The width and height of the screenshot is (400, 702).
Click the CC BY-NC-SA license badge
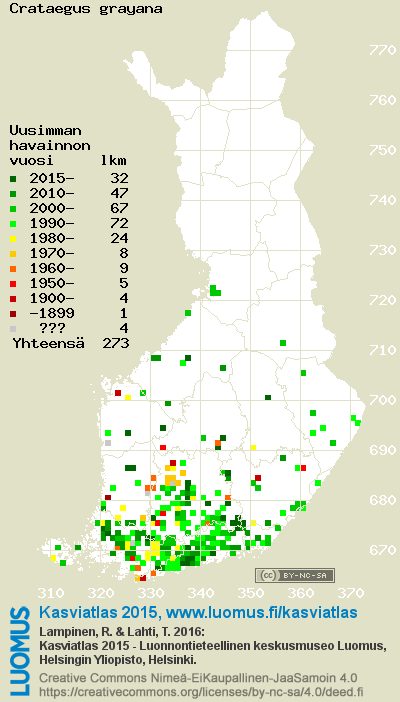click(x=295, y=575)
